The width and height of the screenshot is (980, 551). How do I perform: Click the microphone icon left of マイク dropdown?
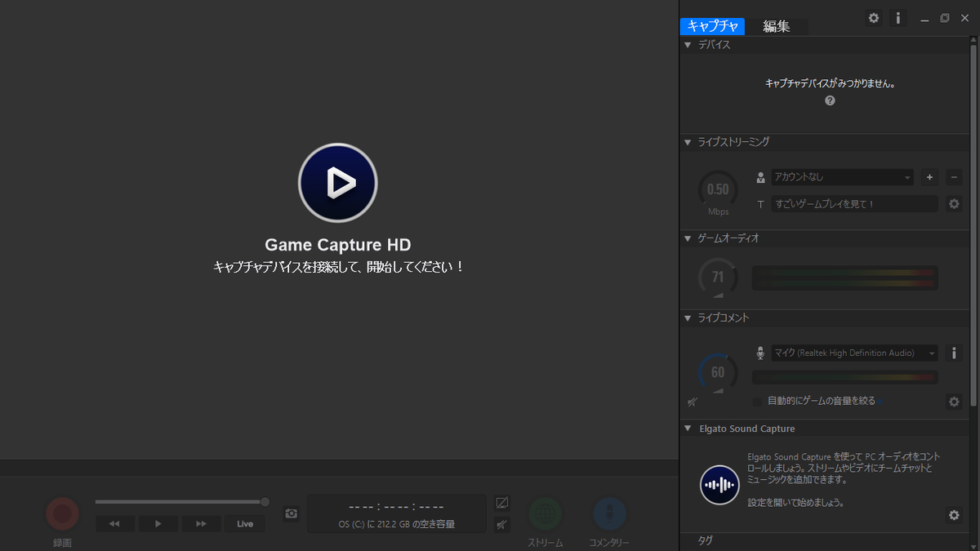(x=760, y=353)
